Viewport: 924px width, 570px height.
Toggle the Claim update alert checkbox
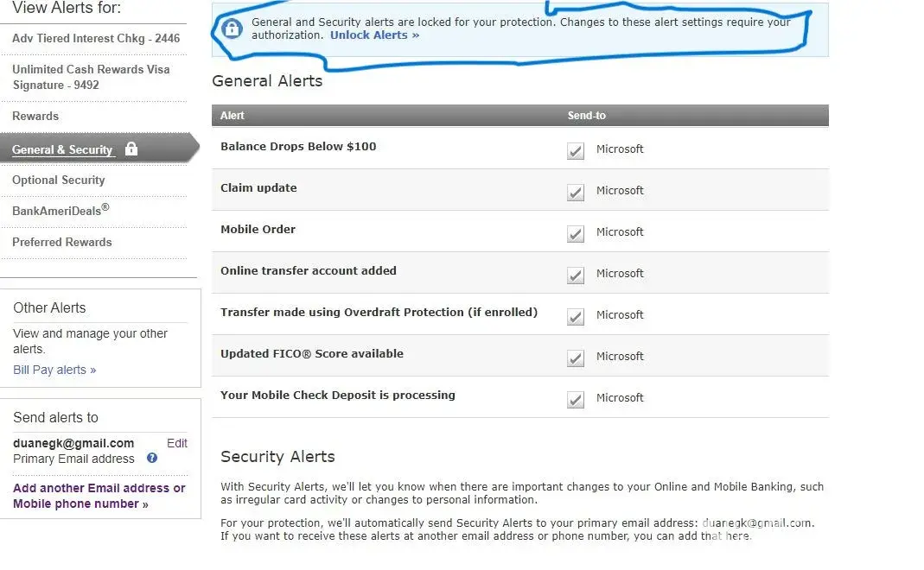(x=576, y=192)
